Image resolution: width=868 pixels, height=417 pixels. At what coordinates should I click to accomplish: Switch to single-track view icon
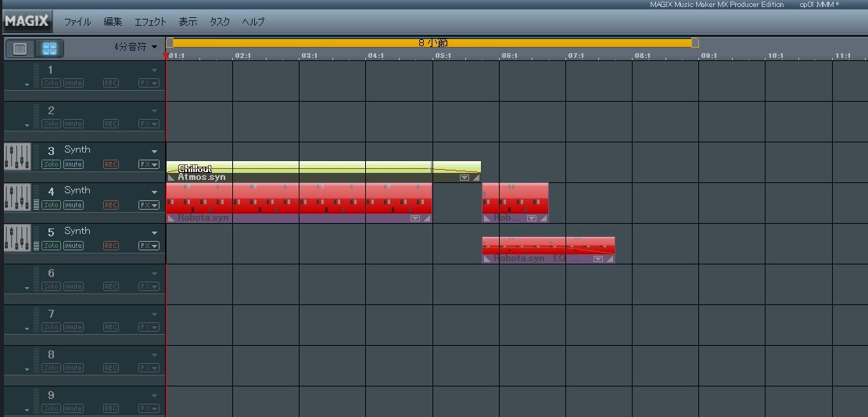coord(20,49)
